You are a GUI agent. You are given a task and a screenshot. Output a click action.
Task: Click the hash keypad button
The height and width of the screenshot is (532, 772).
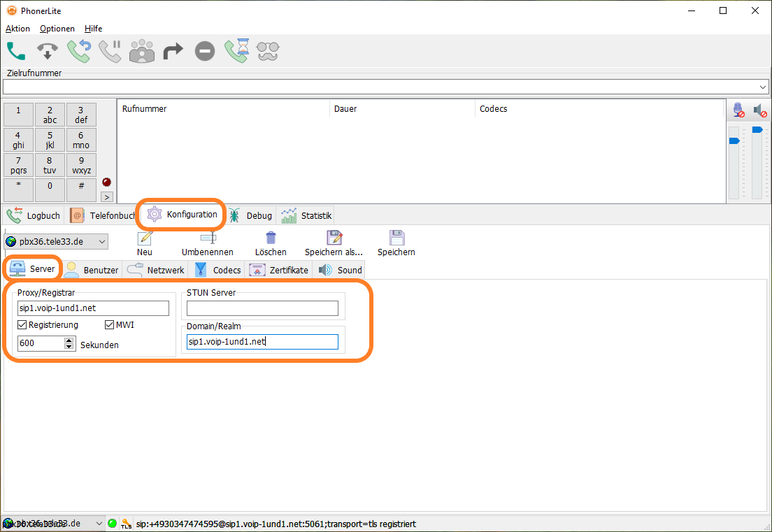(81, 190)
